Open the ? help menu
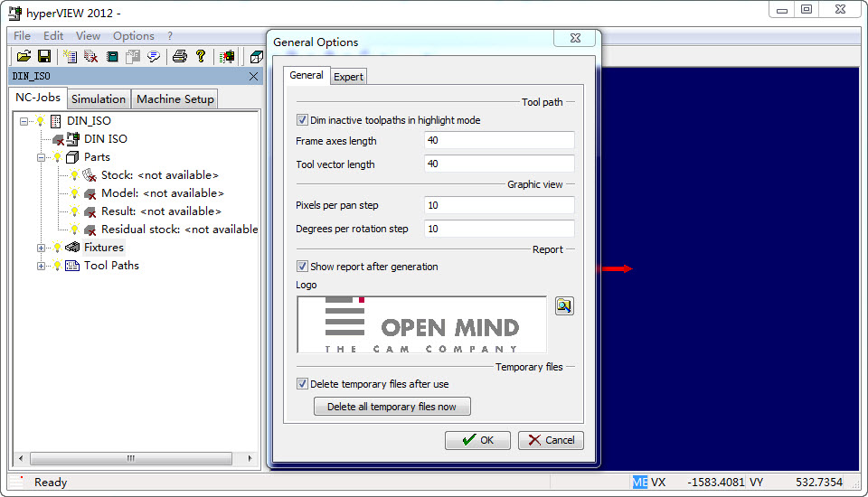 (170, 36)
